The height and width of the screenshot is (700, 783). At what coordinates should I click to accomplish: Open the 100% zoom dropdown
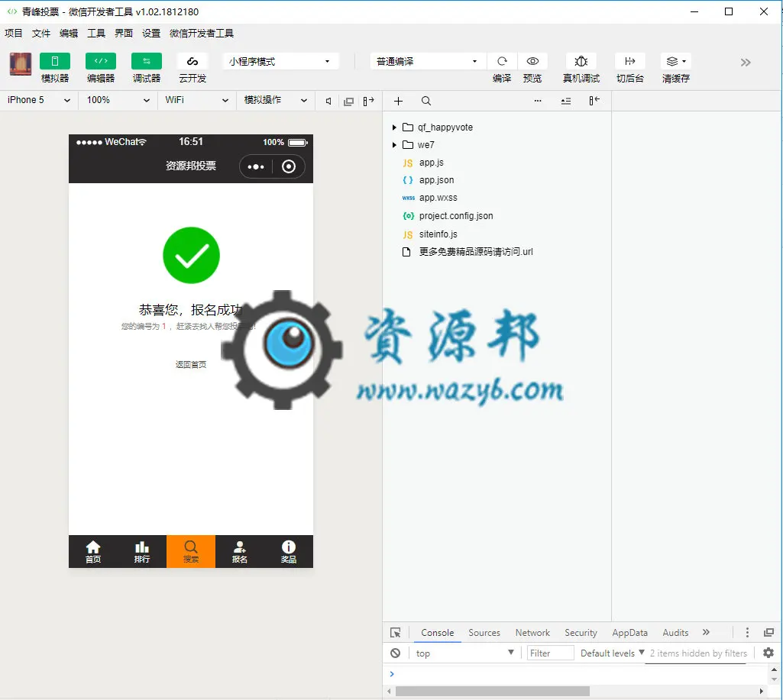pyautogui.click(x=118, y=100)
